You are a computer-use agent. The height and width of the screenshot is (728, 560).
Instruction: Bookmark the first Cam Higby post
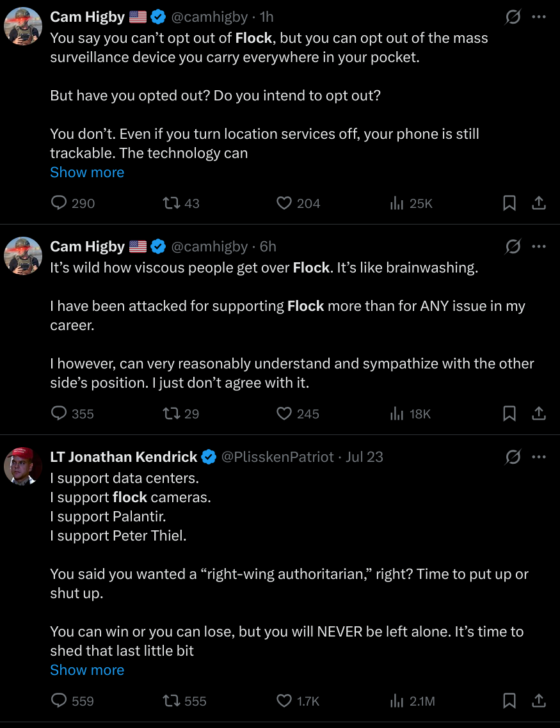[509, 203]
